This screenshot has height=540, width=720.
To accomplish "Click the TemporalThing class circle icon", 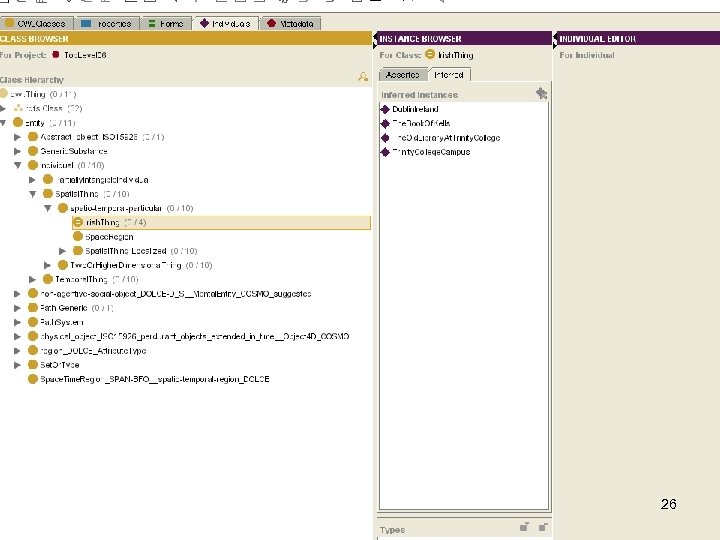I will (x=48, y=279).
